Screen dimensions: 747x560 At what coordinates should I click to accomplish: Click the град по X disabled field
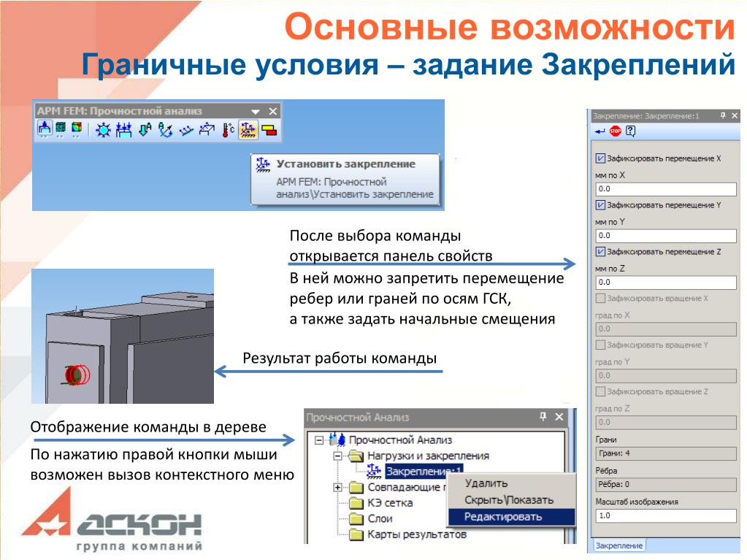pos(665,329)
